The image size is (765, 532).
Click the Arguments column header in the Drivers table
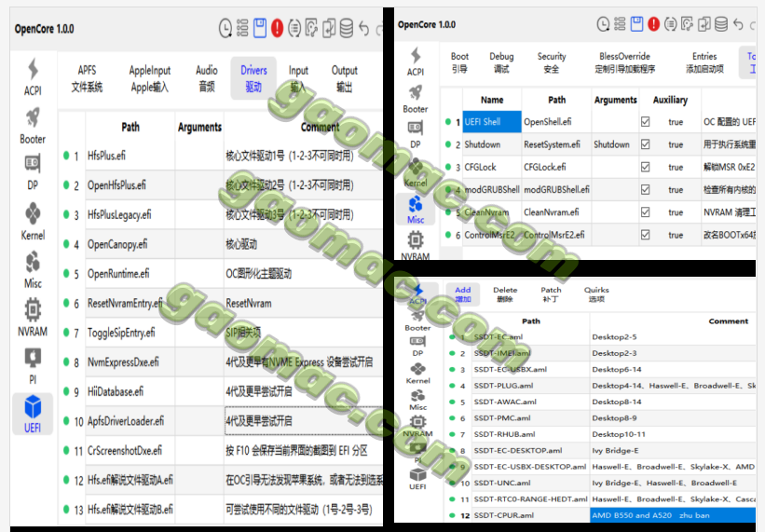[x=199, y=128]
